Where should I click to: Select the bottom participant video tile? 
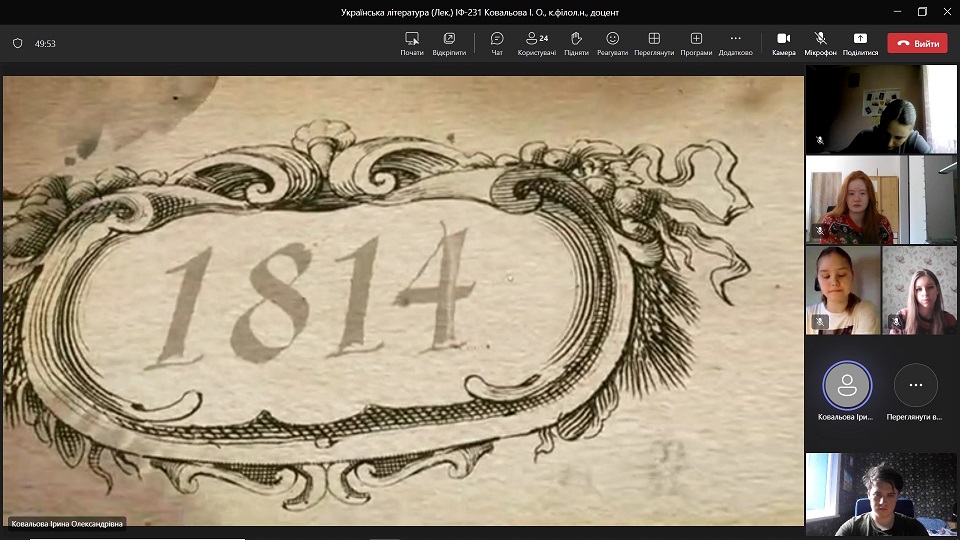click(881, 495)
